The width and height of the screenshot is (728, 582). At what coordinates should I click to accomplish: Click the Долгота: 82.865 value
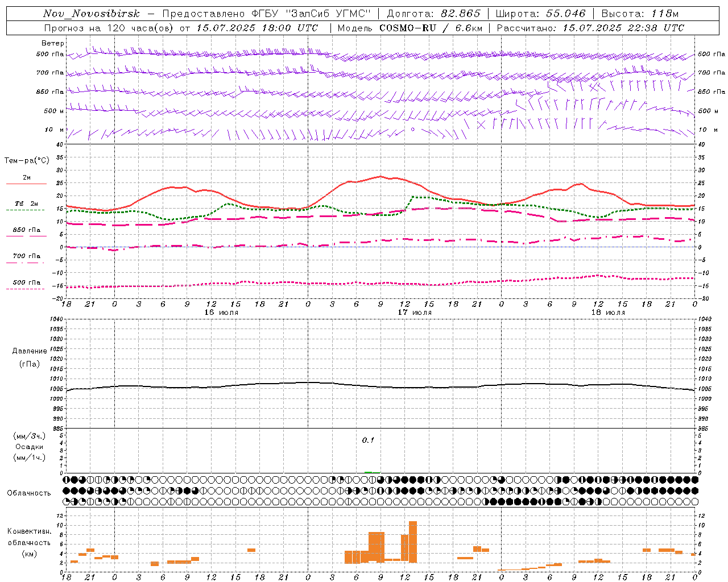[x=433, y=14]
